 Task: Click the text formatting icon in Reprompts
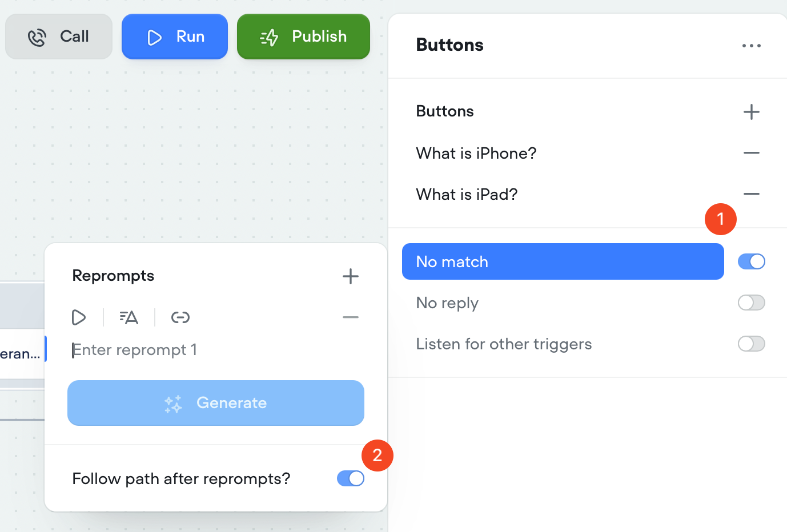[129, 317]
